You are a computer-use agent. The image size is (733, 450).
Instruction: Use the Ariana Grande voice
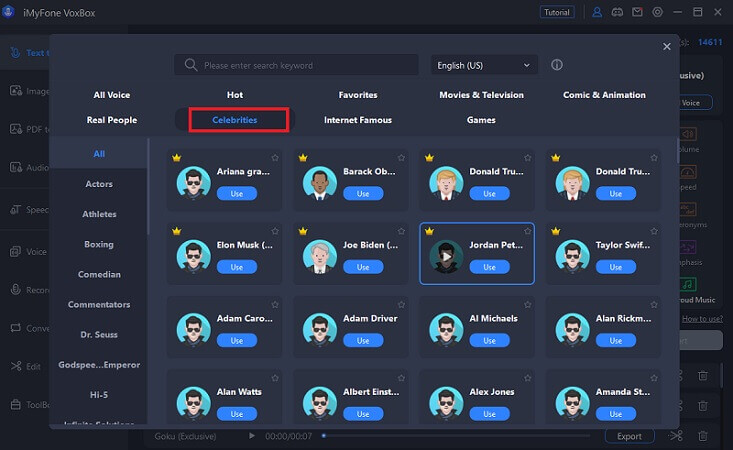[237, 193]
